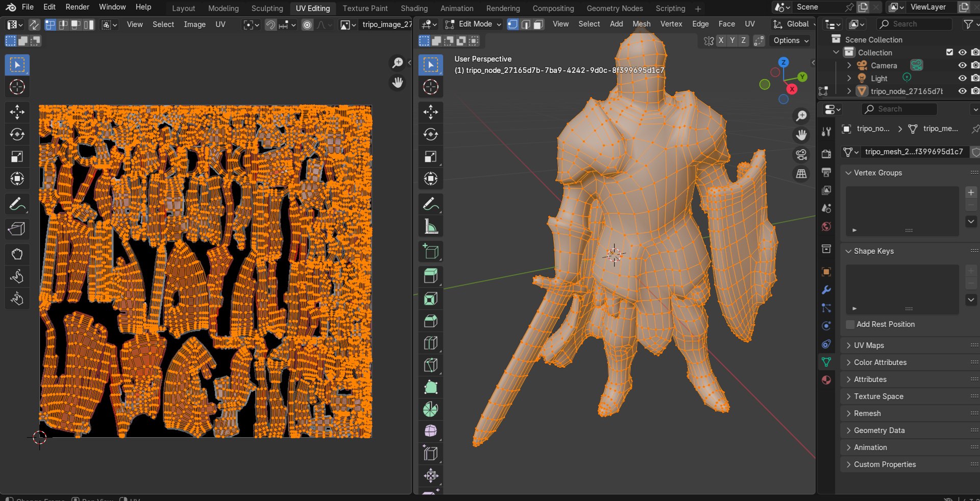
Task: Switch to orthographic view grid icon
Action: [x=801, y=174]
